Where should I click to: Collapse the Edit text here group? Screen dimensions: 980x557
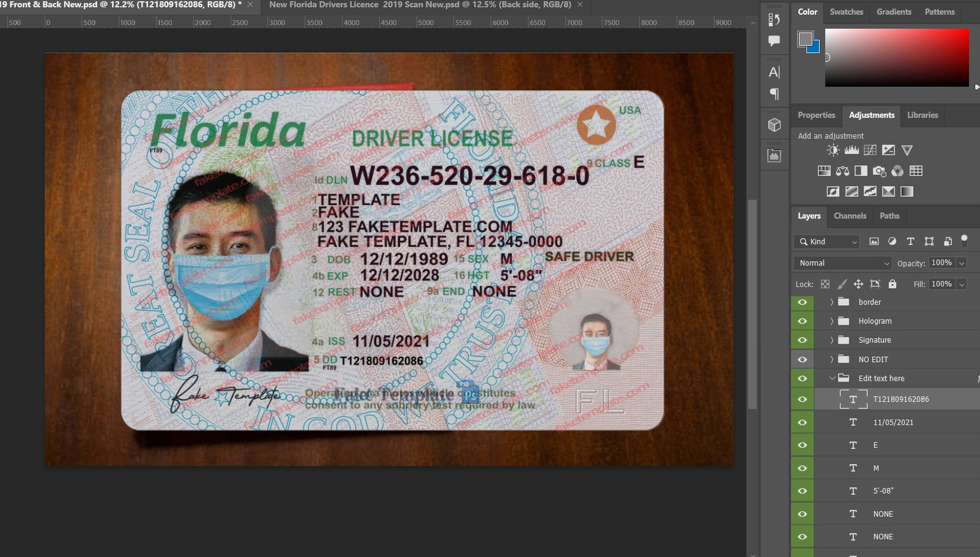[x=832, y=378]
